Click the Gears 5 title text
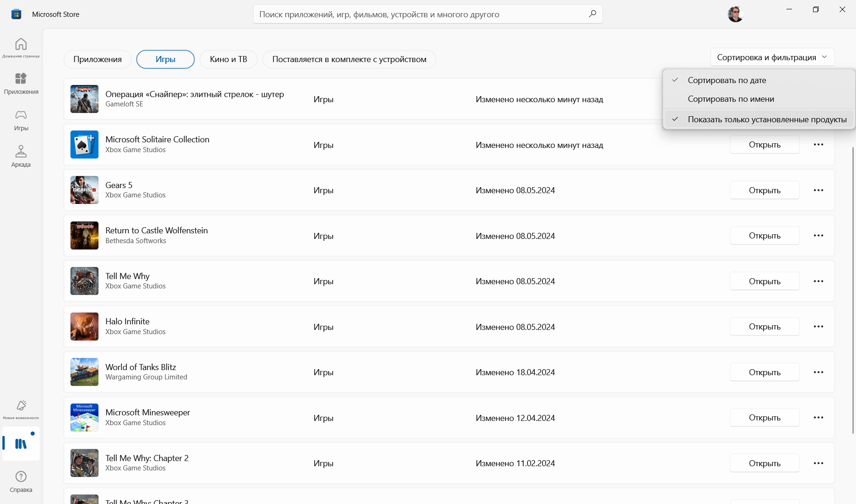 (119, 185)
